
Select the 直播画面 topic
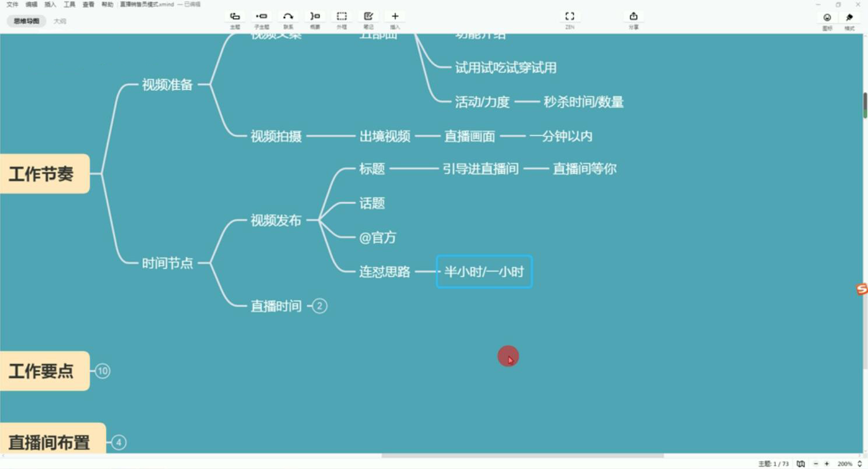[x=470, y=136]
